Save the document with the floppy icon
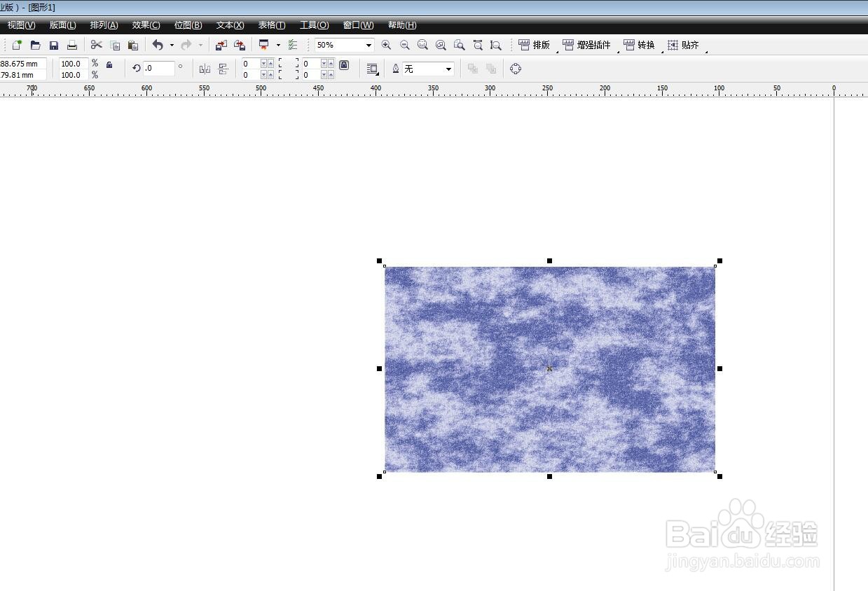This screenshot has height=591, width=868. coord(53,45)
